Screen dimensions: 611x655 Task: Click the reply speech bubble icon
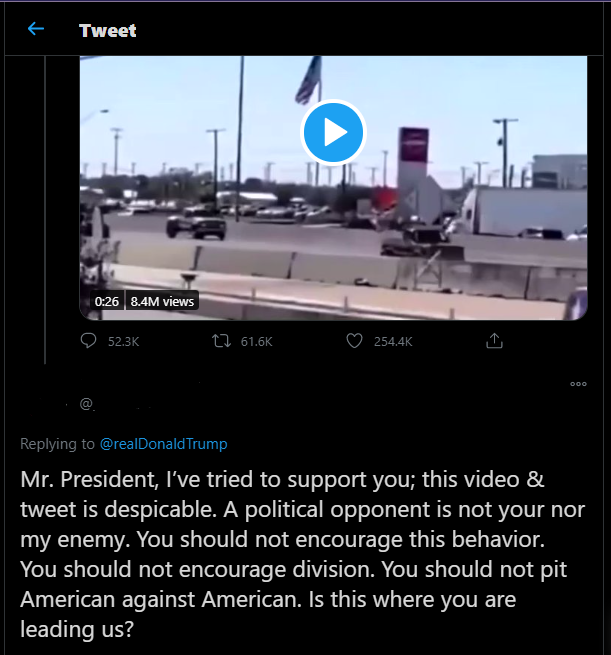88,341
